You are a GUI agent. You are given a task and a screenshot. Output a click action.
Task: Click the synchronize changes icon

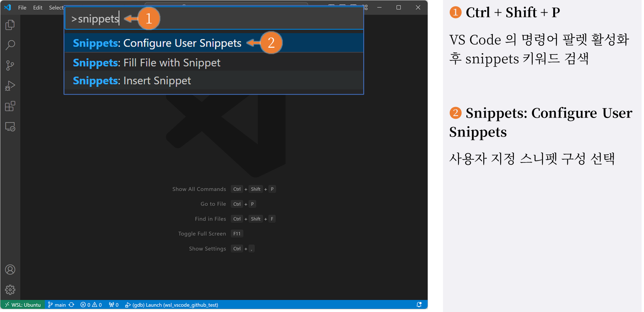(x=71, y=305)
